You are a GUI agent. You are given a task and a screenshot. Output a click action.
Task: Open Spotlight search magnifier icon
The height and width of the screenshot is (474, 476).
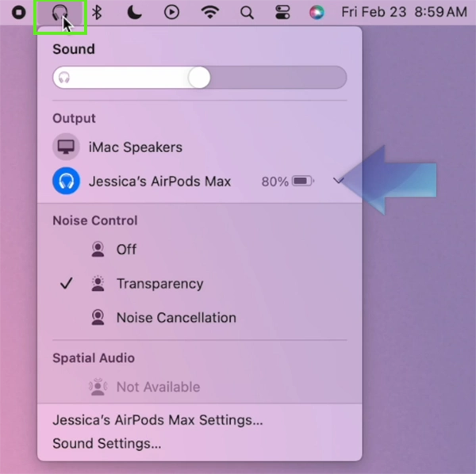(247, 13)
